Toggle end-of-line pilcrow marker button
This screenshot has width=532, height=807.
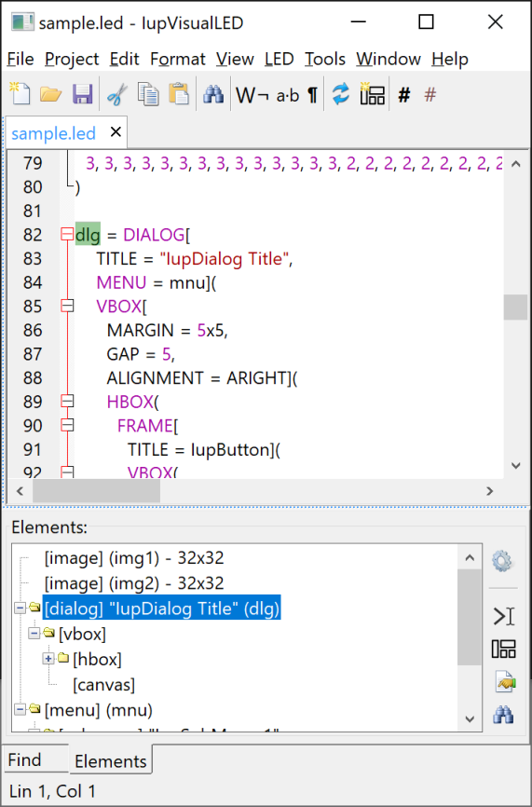click(312, 95)
